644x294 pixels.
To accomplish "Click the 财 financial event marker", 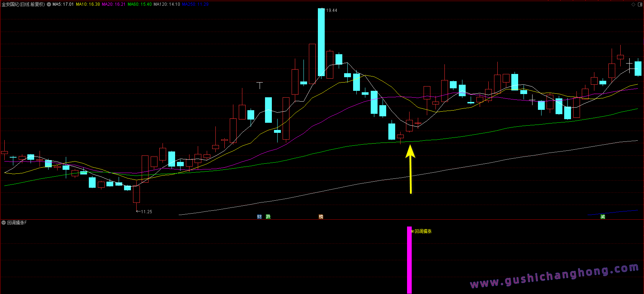I will click(259, 216).
